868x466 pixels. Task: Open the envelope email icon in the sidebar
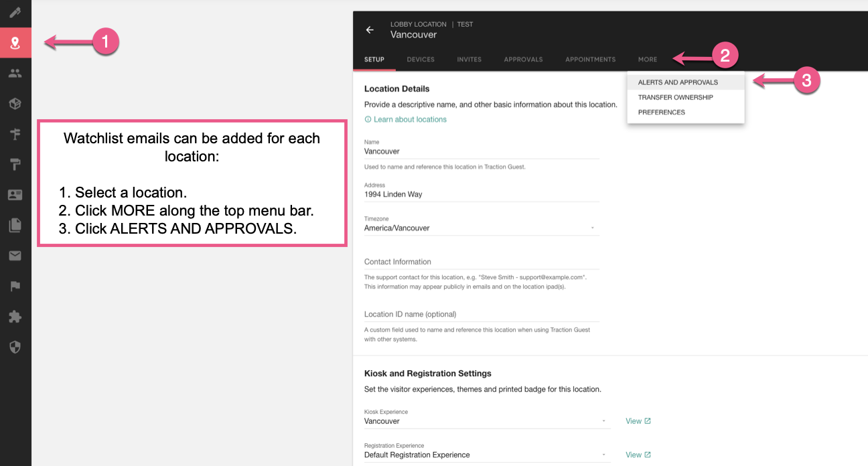click(15, 255)
